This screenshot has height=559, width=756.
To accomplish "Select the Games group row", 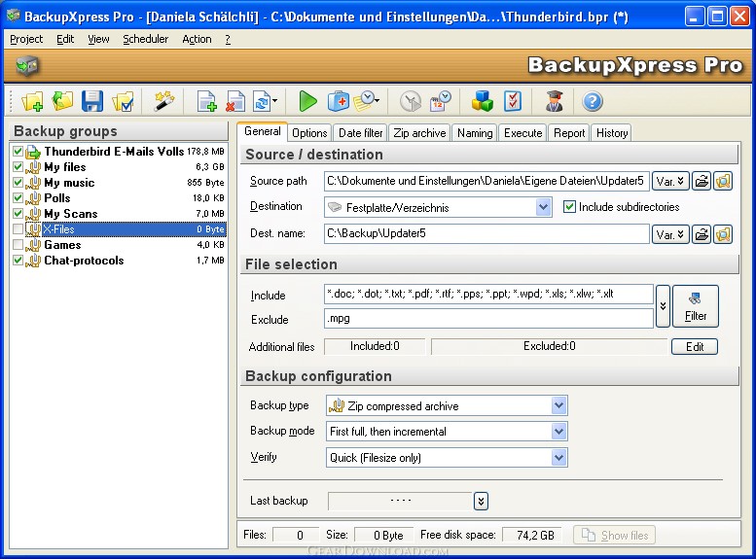I will 119,245.
